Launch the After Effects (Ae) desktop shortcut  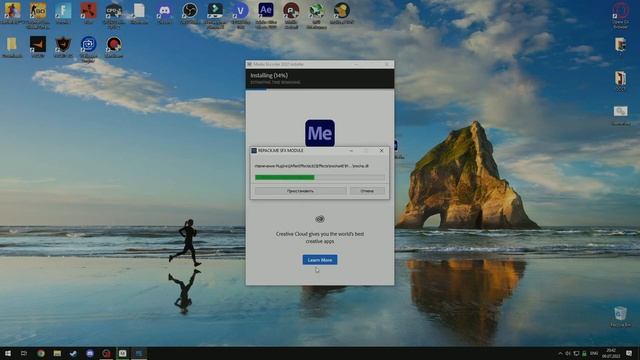pyautogui.click(x=266, y=10)
